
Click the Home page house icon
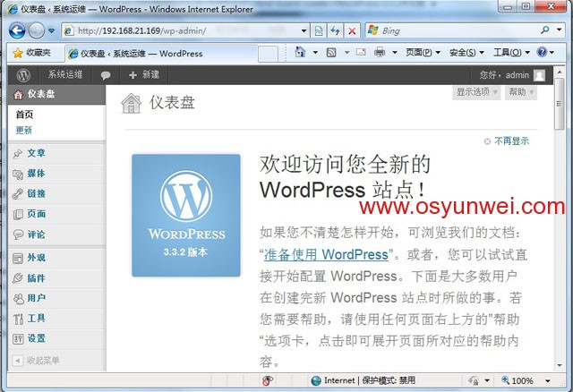[x=300, y=52]
